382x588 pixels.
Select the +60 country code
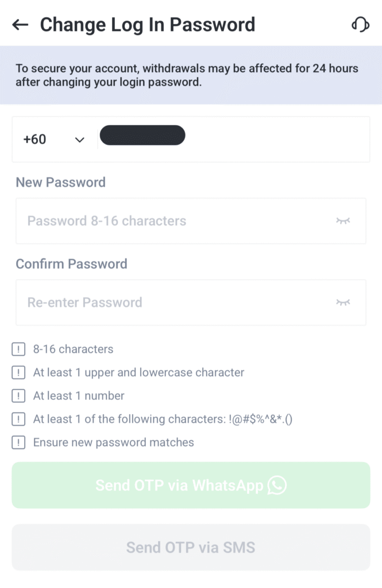[35, 140]
